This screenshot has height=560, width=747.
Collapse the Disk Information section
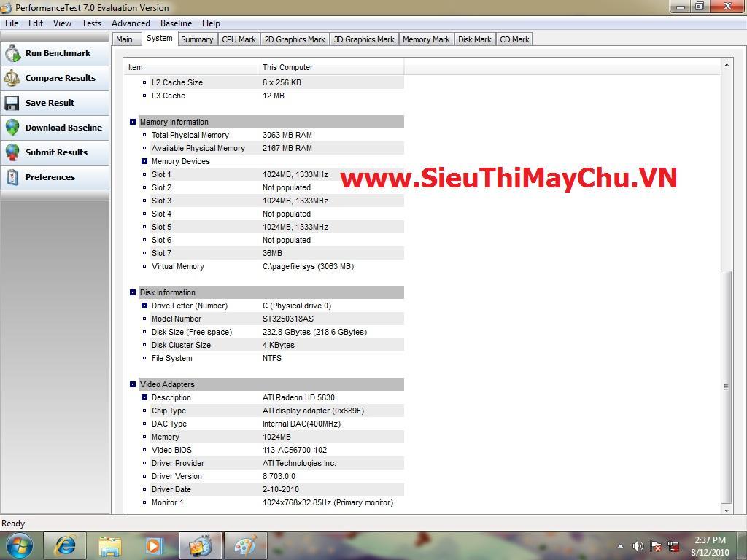[133, 292]
